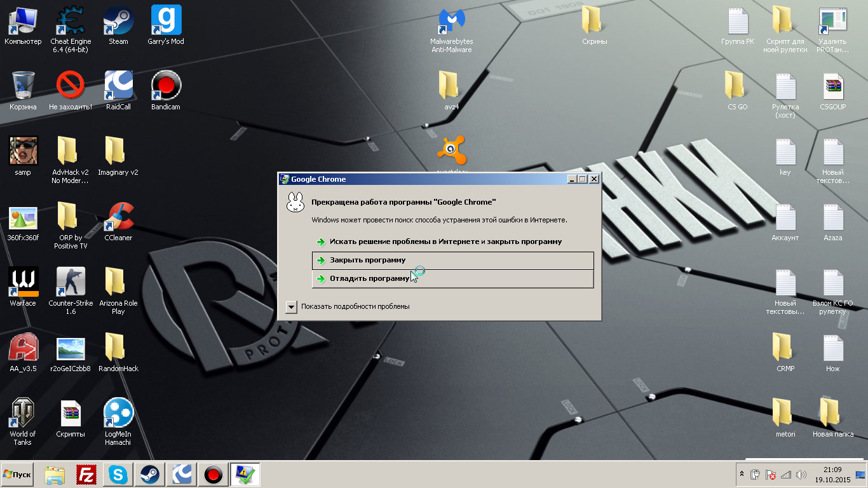Select the LogMeIn Hamachi shortcut
Image resolution: width=868 pixels, height=488 pixels.
(x=118, y=422)
